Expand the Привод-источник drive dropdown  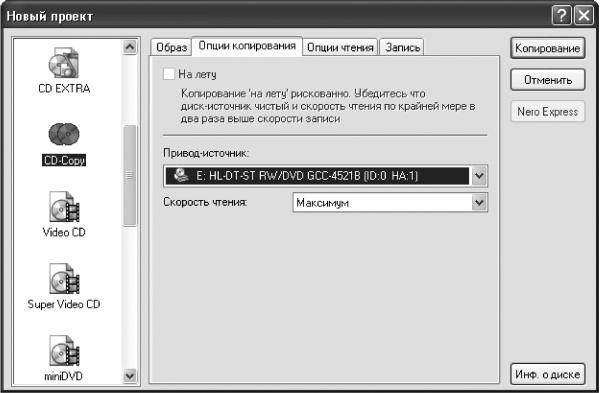click(479, 176)
